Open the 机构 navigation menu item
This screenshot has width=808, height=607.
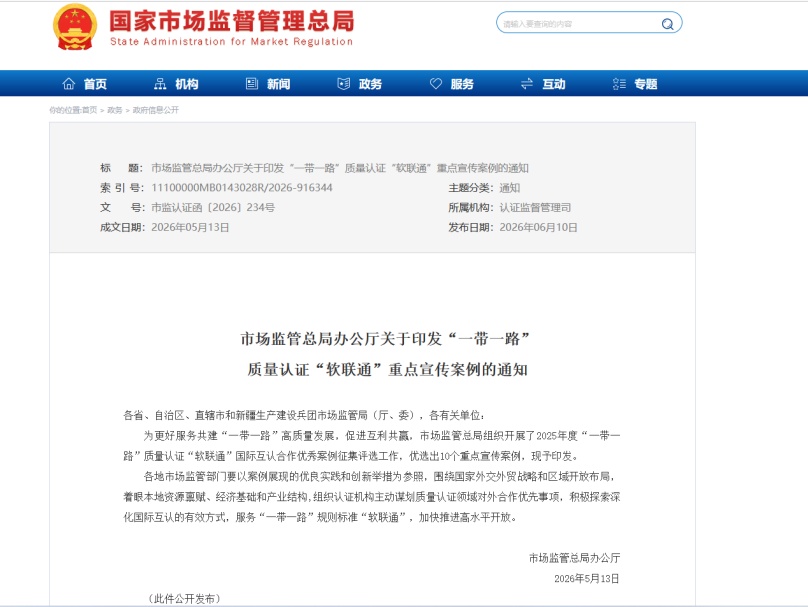[187, 84]
